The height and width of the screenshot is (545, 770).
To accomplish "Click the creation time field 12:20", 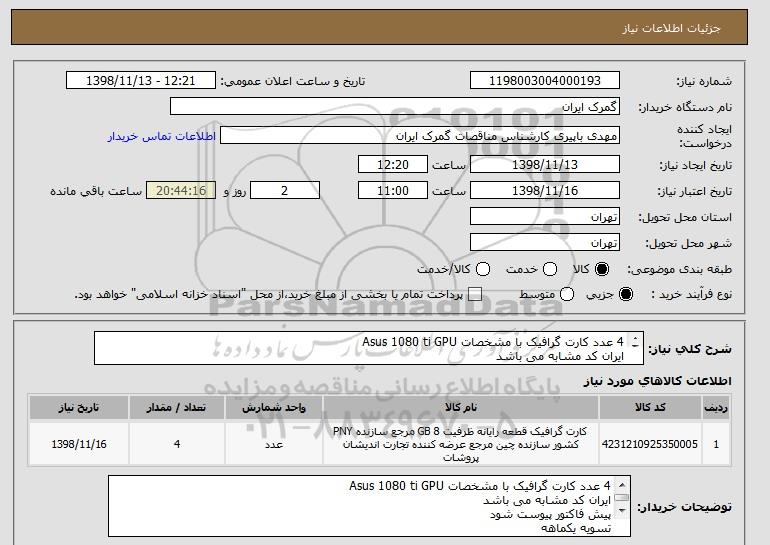I will [x=393, y=164].
